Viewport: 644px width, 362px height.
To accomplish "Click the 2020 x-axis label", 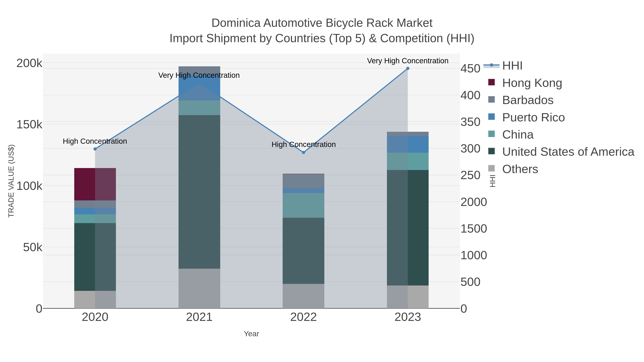I will [95, 317].
